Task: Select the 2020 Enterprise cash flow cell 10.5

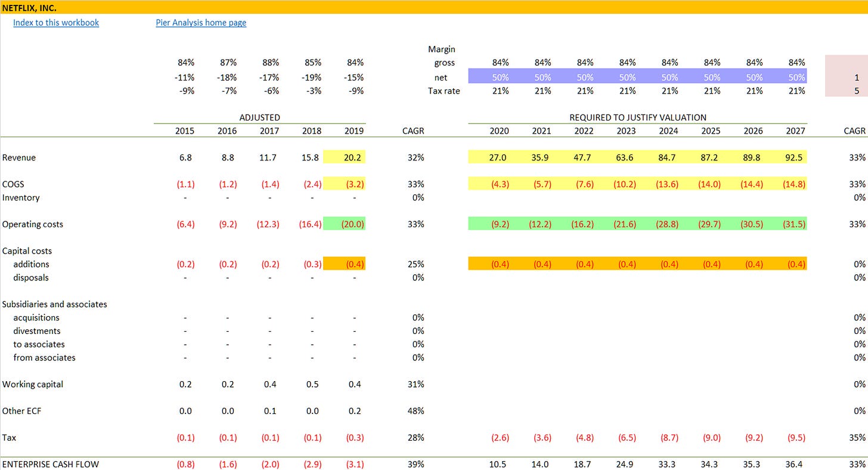Action: coord(499,464)
